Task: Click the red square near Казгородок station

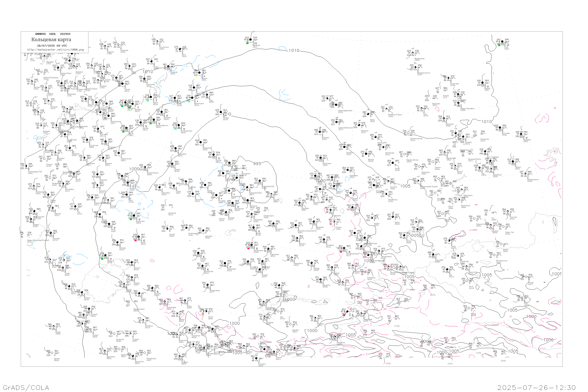Action: click(248, 249)
